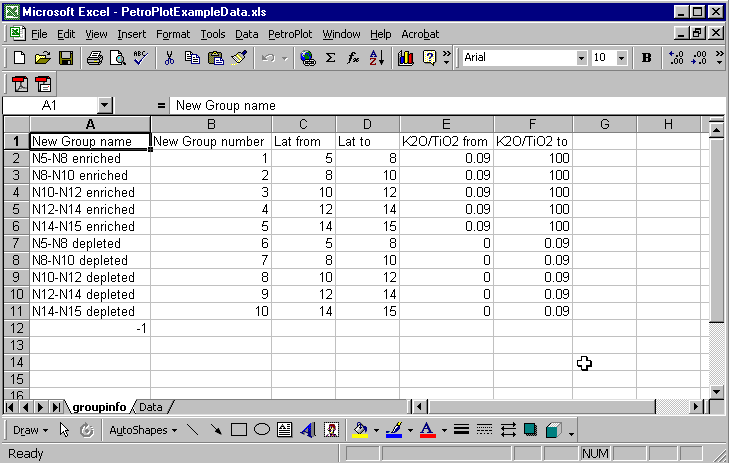Open the Format menu
729x463 pixels.
coord(173,34)
